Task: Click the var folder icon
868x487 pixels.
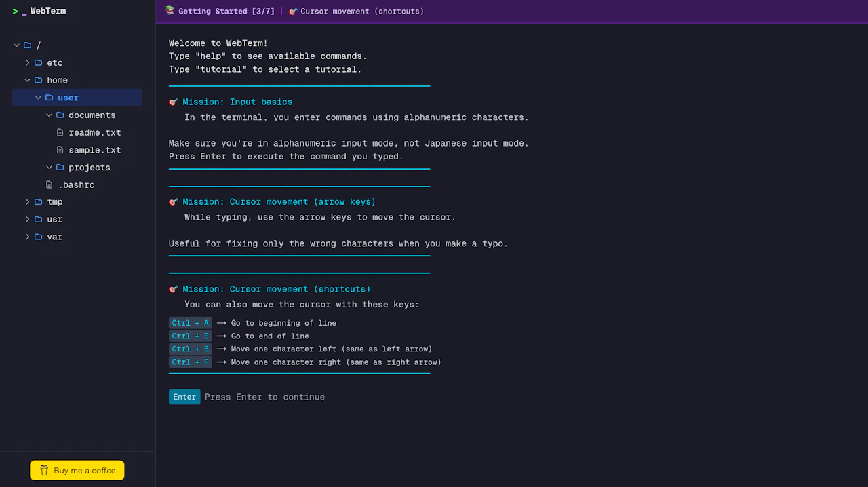Action: [x=38, y=237]
